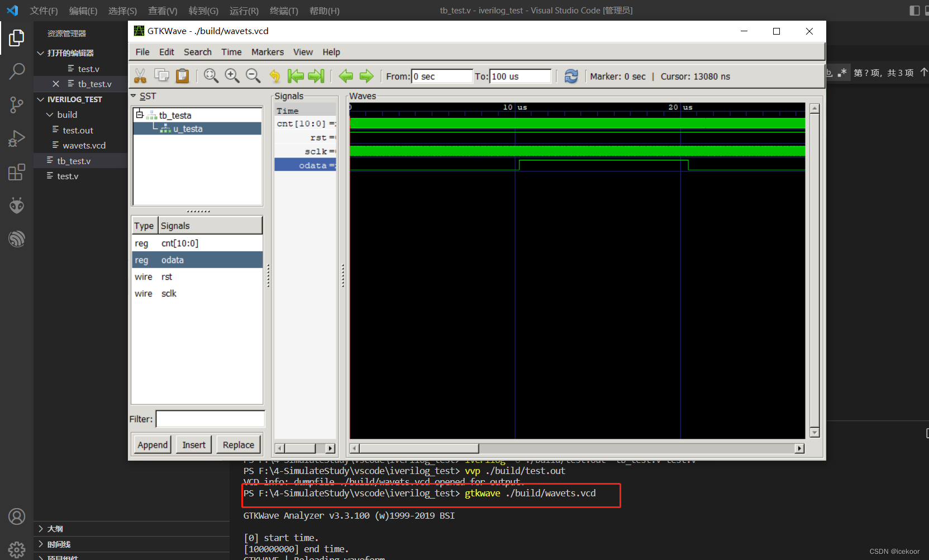Open the VS Code Explorer view
Viewport: 929px width, 560px height.
click(17, 38)
